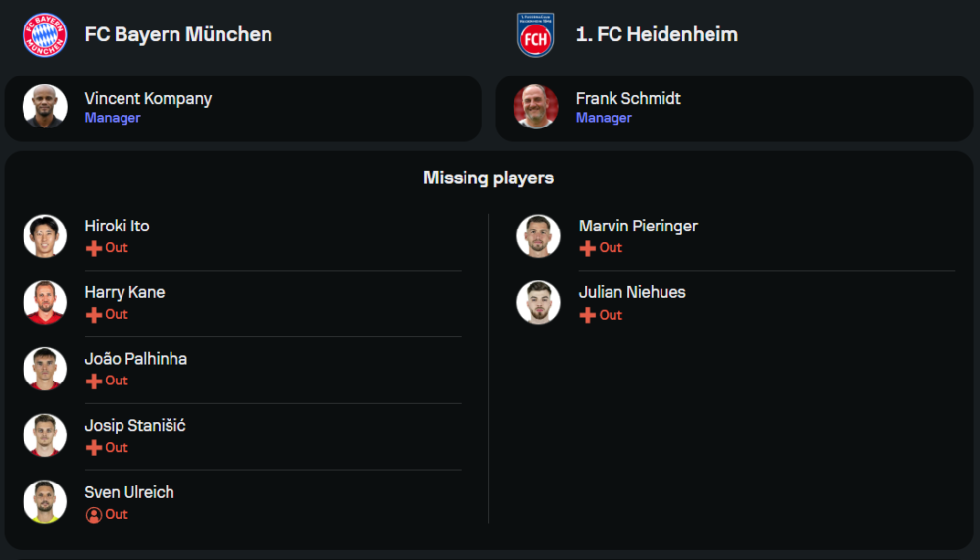Click the FC Bayern München club crest
Viewport: 980px width, 560px height.
(45, 35)
